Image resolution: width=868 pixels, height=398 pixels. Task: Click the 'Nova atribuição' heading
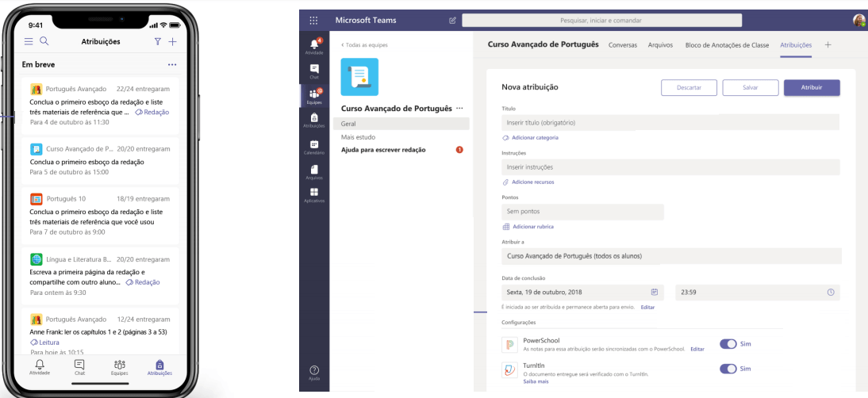click(530, 86)
